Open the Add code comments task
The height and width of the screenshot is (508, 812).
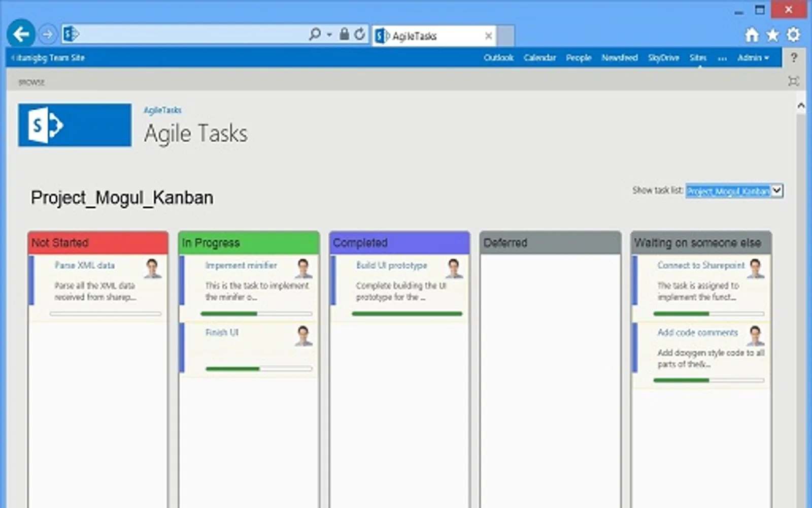click(x=697, y=332)
